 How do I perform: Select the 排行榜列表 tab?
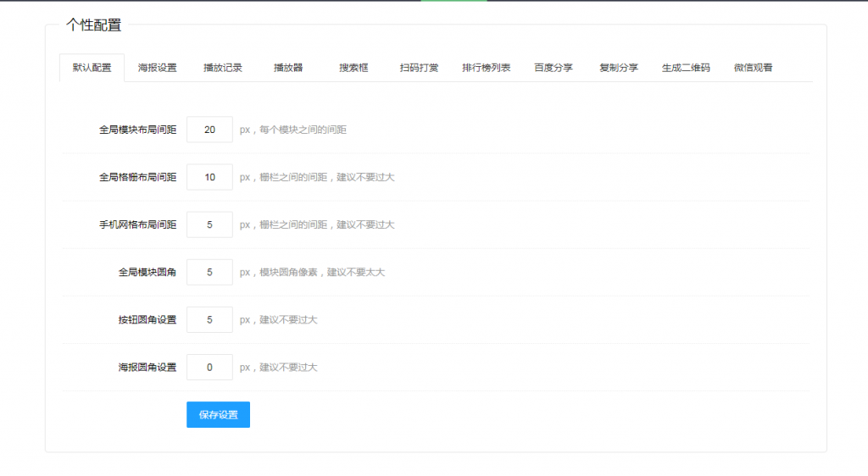(x=486, y=68)
